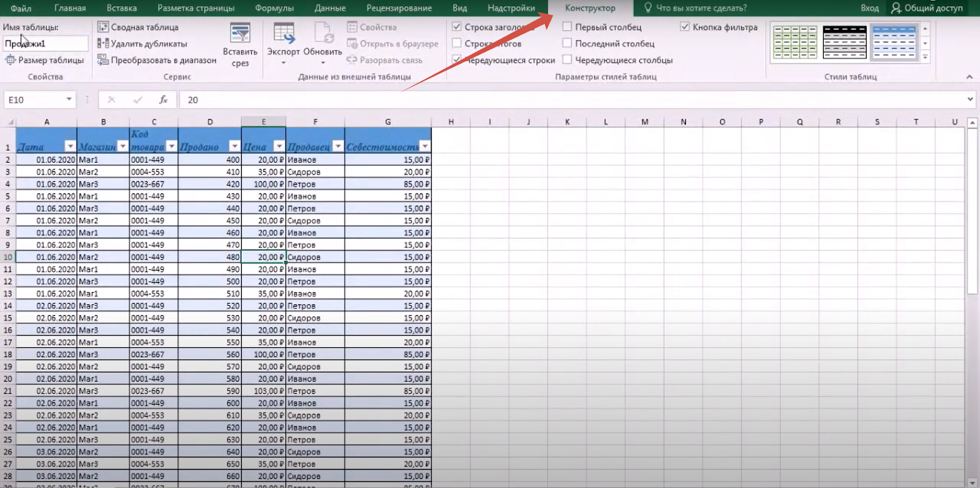Open the Себестоимость filter dropdown
Image resolution: width=980 pixels, height=488 pixels.
point(424,146)
